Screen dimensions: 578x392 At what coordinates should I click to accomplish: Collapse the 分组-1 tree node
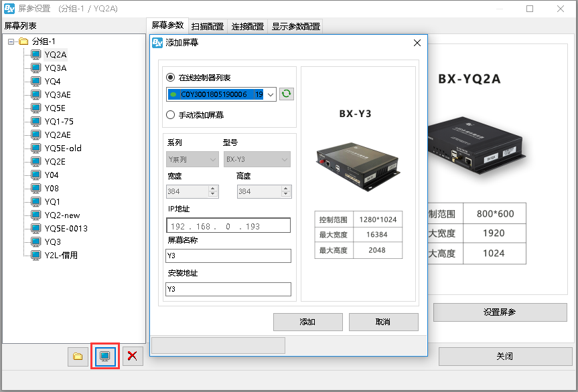point(11,41)
